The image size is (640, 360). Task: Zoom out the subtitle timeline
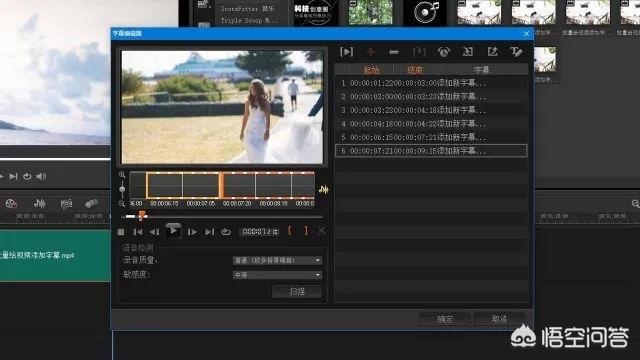pos(122,203)
